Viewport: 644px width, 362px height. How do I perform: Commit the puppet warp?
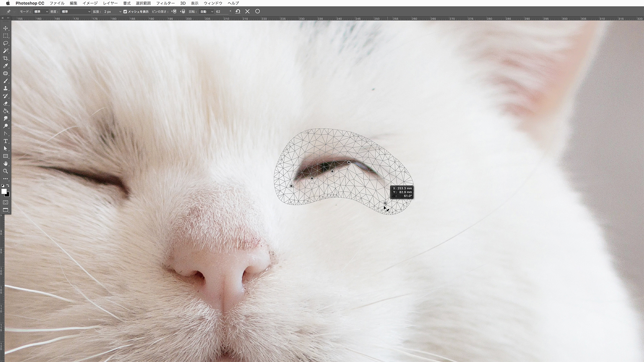[x=257, y=11]
